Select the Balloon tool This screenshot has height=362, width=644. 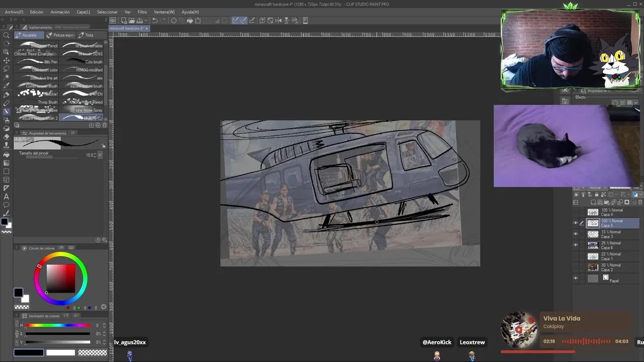(x=7, y=205)
